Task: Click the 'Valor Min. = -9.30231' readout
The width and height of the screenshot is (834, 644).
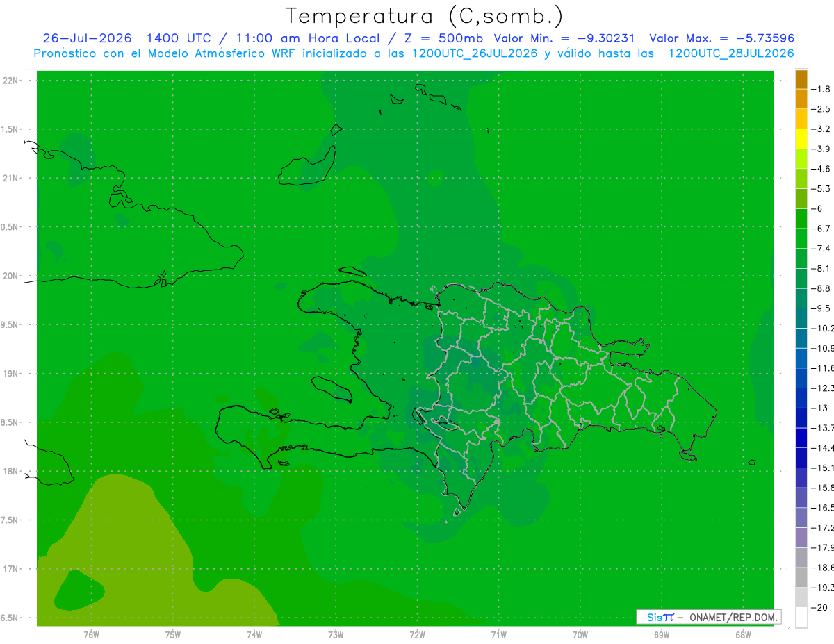Action: pyautogui.click(x=564, y=38)
